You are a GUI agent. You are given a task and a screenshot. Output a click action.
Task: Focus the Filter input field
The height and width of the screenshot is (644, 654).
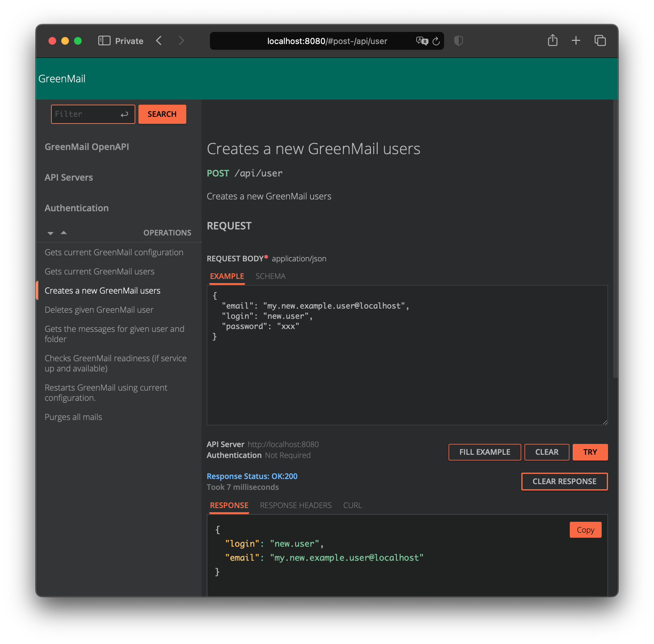coord(93,114)
